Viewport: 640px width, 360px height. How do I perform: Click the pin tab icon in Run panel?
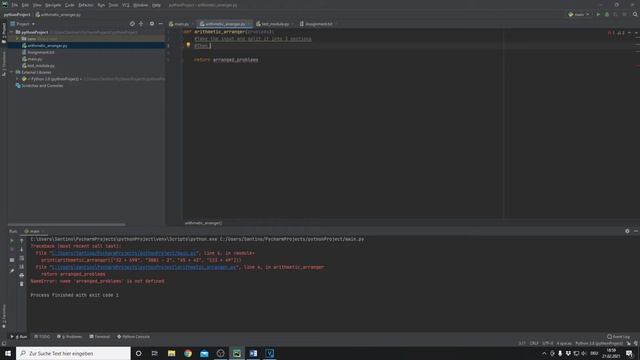point(12,271)
